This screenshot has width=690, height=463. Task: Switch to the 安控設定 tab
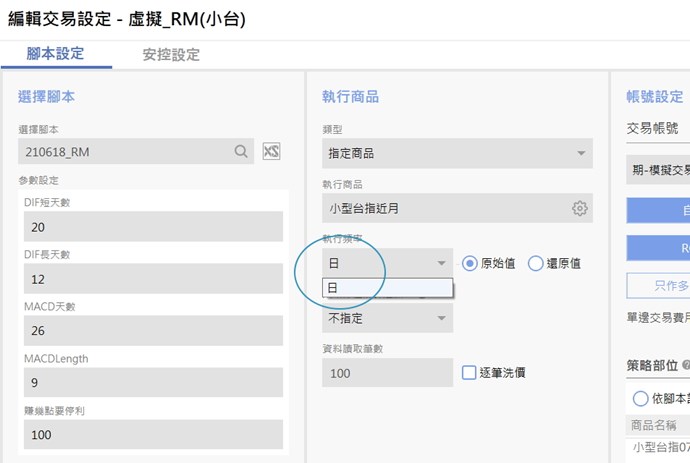point(171,55)
